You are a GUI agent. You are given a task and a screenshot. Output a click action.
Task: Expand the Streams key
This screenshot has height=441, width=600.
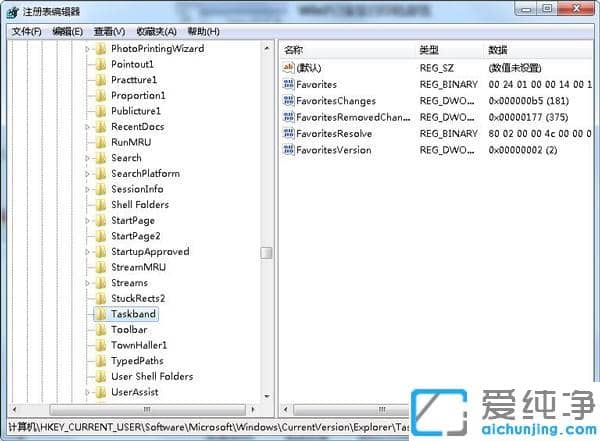click(x=87, y=283)
